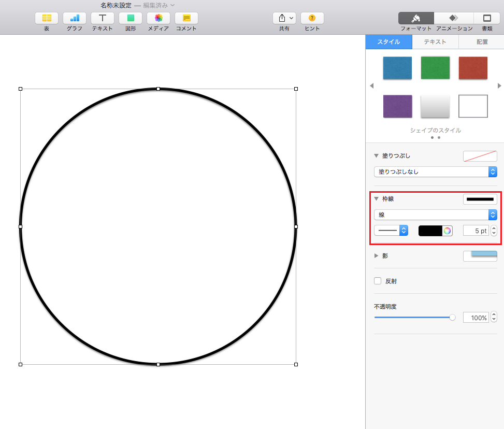504x429 pixels.
Task: Expand the 影 shadow section
Action: pyautogui.click(x=376, y=255)
